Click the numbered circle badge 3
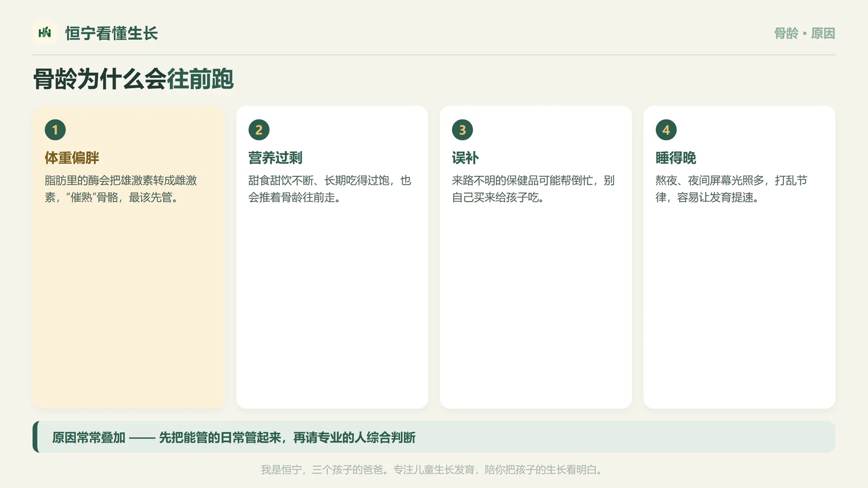 (463, 130)
